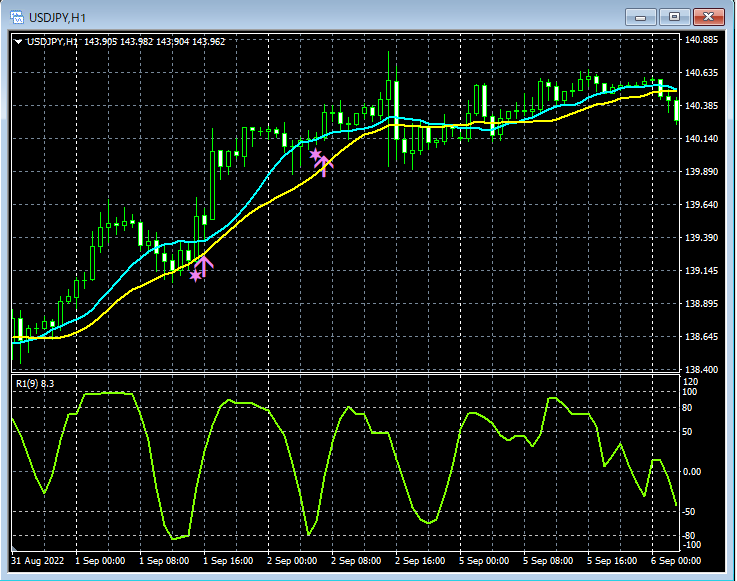Screen dimensions: 737x581
Task: Click the 5 Sep 16:00 time label
Action: click(612, 561)
